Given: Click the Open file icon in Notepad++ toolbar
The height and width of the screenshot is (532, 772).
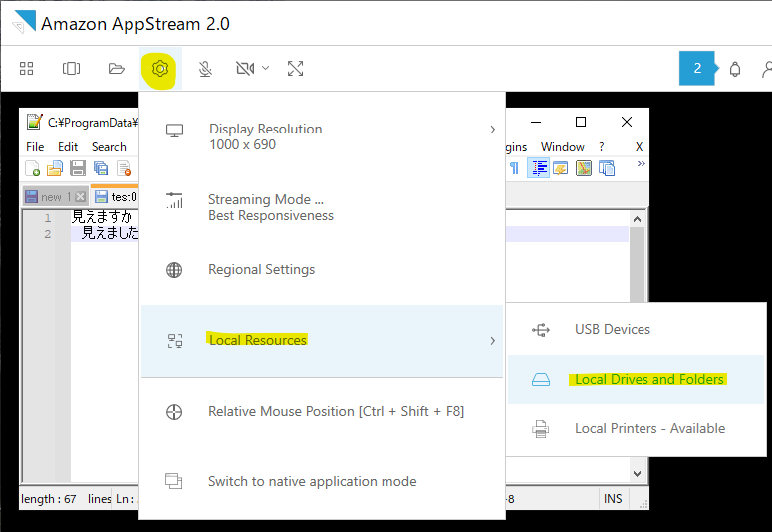Looking at the screenshot, I should tap(55, 168).
